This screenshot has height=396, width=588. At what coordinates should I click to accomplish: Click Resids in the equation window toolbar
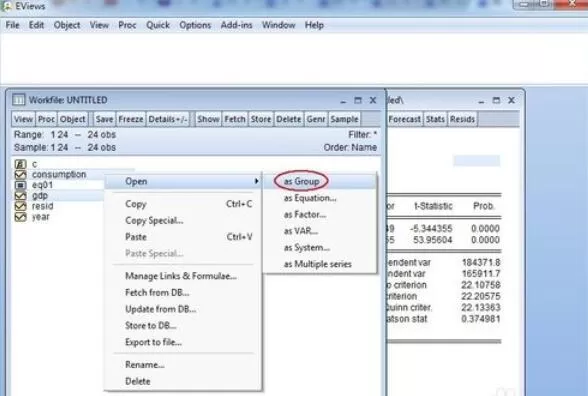coord(462,119)
